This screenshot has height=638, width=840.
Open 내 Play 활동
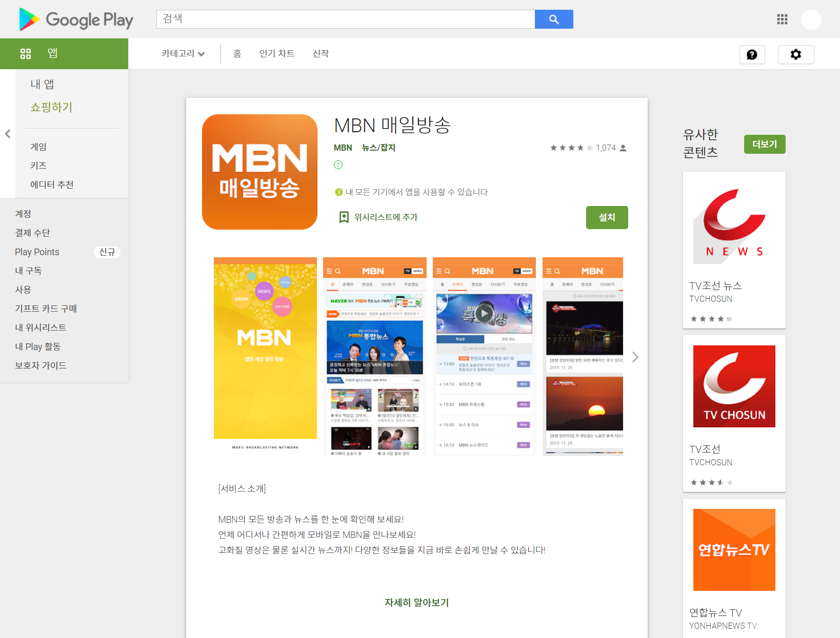[37, 346]
